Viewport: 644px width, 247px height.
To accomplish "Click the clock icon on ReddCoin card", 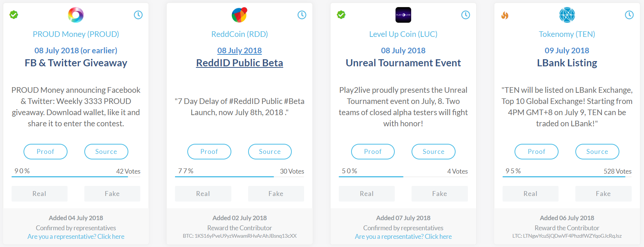I will (302, 15).
